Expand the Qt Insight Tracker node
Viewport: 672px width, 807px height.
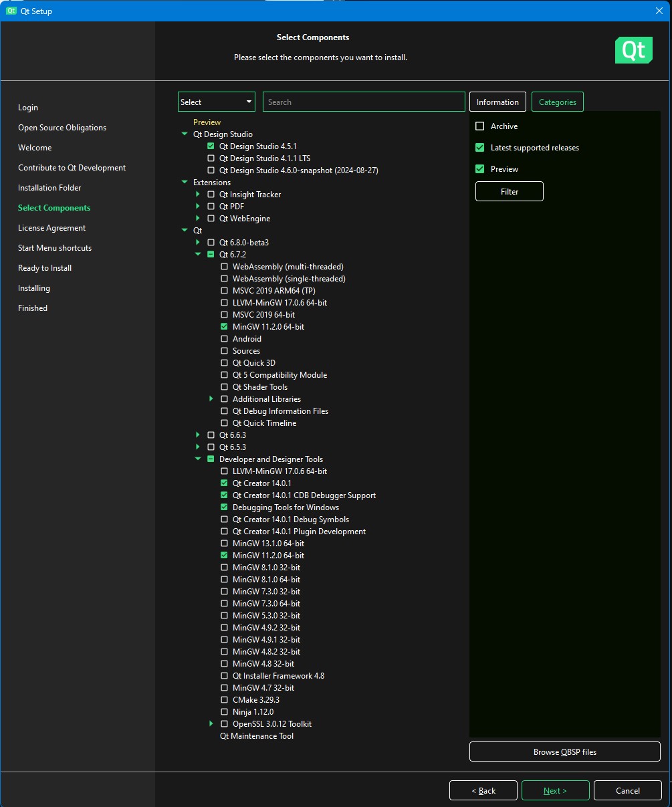[x=198, y=195]
